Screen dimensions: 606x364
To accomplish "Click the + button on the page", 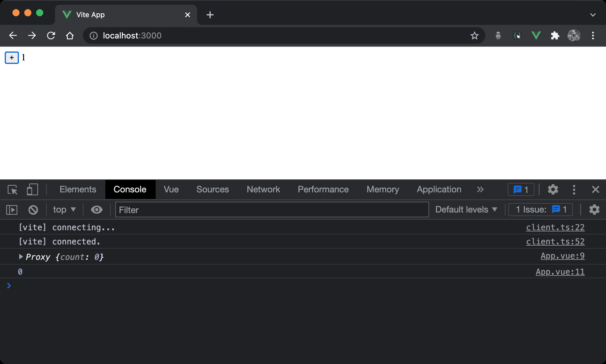I will coord(12,57).
